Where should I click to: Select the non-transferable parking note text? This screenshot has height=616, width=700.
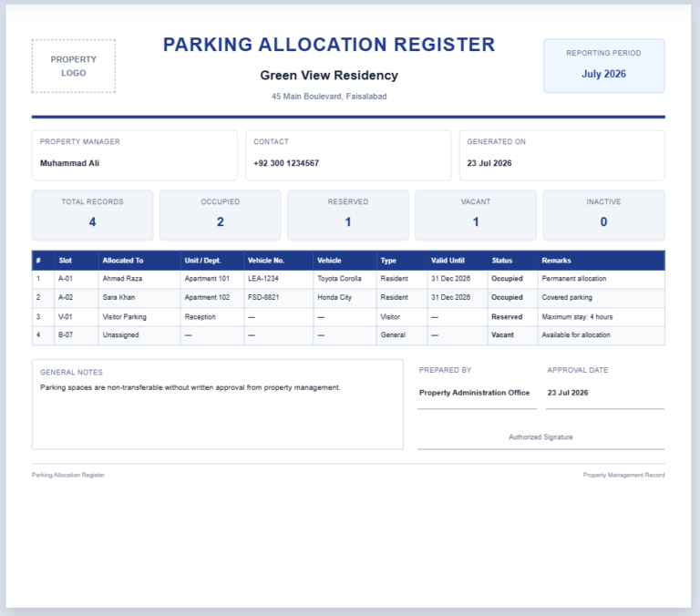coord(190,387)
